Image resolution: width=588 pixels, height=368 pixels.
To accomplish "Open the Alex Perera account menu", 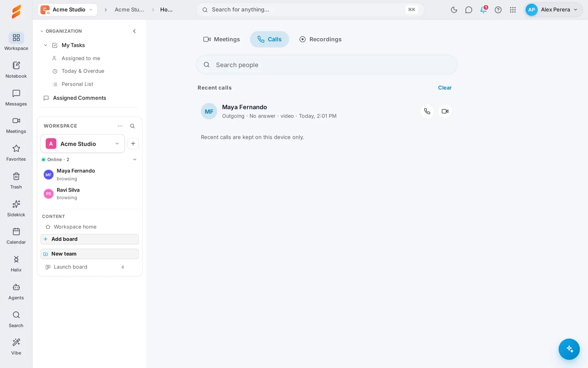I will click(x=553, y=10).
